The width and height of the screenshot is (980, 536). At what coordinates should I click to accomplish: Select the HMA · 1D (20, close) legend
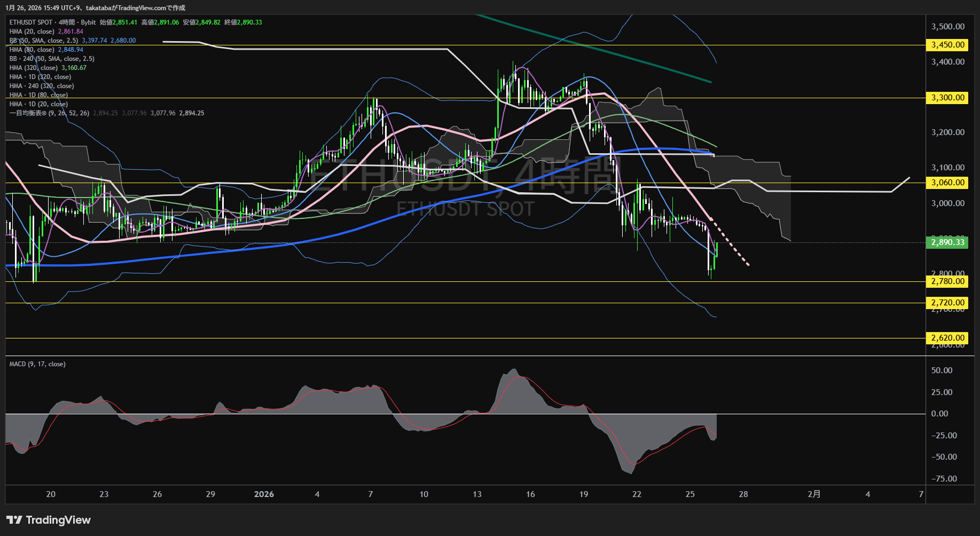38,104
